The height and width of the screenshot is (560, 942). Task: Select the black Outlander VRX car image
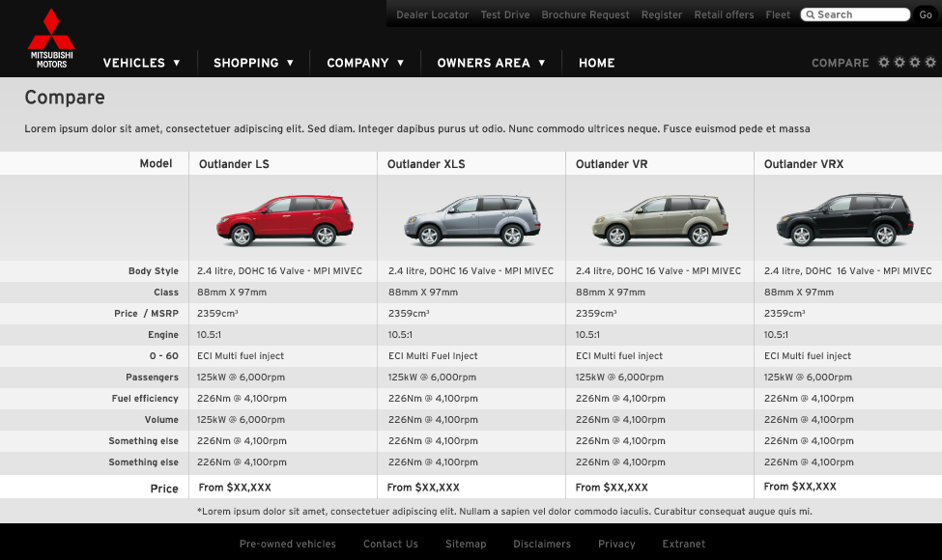click(x=844, y=220)
